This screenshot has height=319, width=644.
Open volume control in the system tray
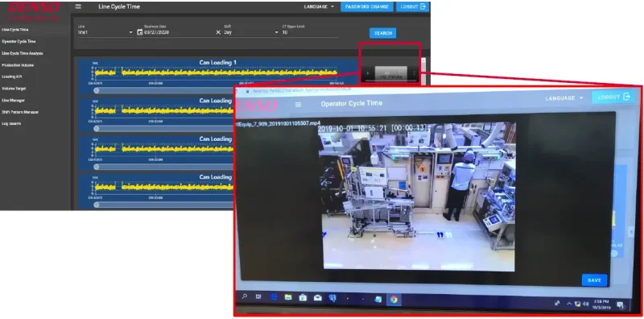[x=586, y=304]
